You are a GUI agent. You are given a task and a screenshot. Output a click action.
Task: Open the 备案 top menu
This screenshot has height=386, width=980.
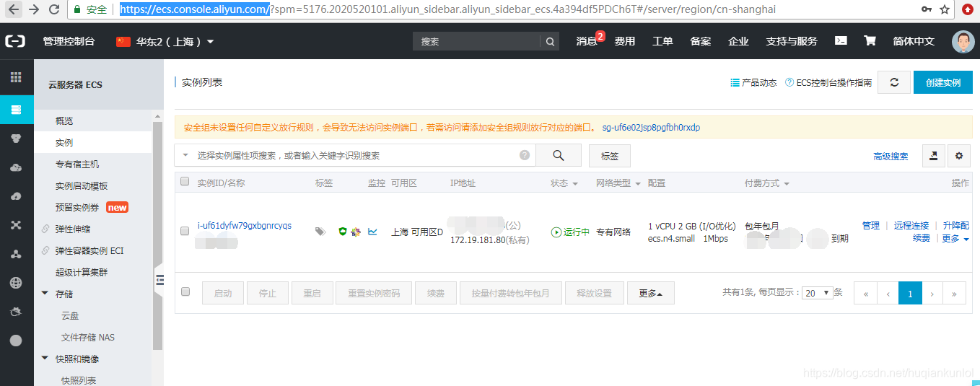701,42
